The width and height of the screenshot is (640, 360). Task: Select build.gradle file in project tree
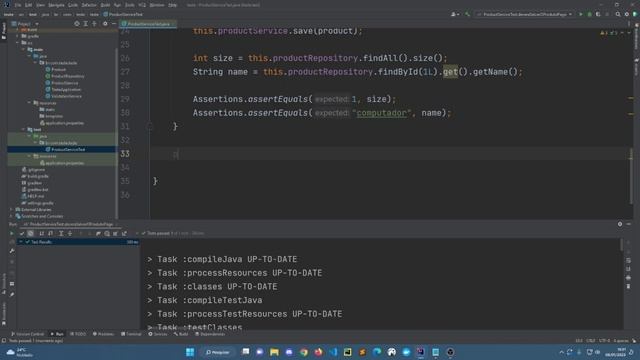click(x=35, y=176)
